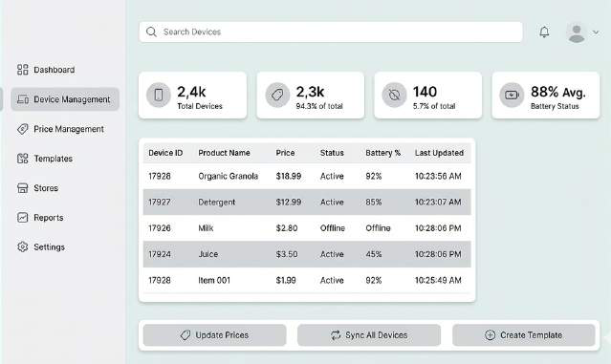Image resolution: width=611 pixels, height=364 pixels.
Task: Open Reports from sidebar
Action: pyautogui.click(x=49, y=218)
